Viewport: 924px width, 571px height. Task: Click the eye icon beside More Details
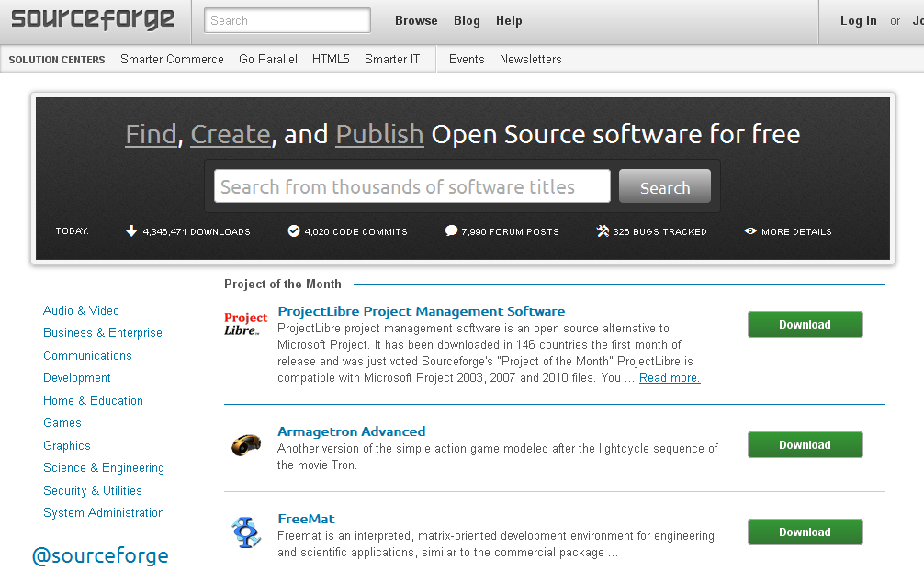click(750, 231)
